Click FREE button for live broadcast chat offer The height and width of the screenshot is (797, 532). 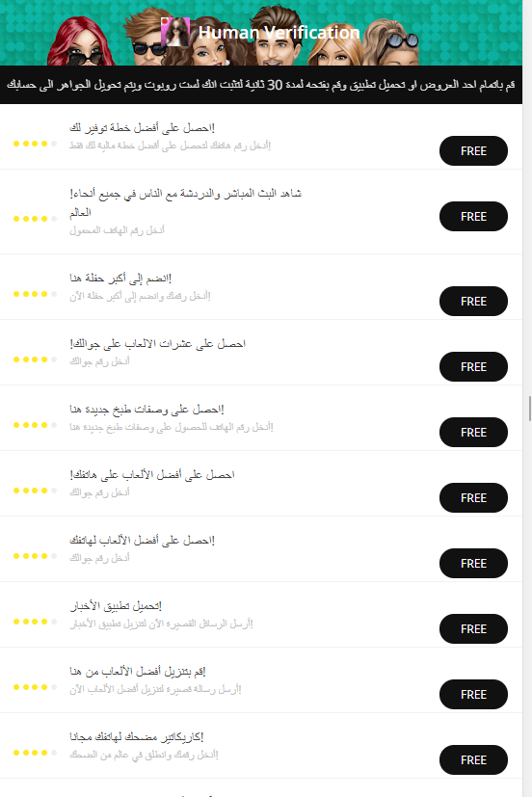click(473, 217)
